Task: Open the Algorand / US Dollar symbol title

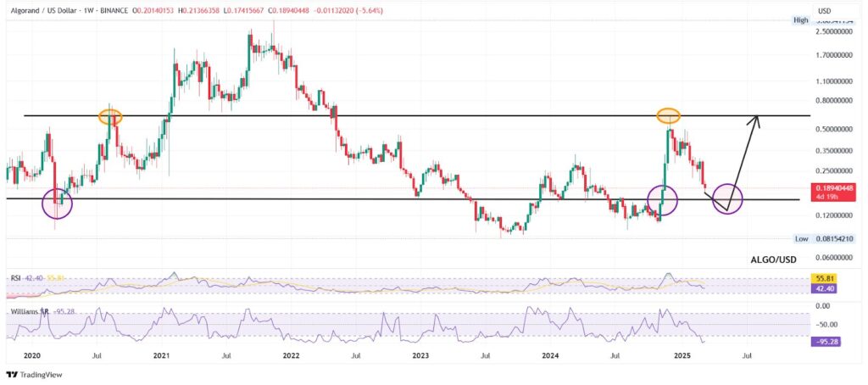Action: [53, 9]
